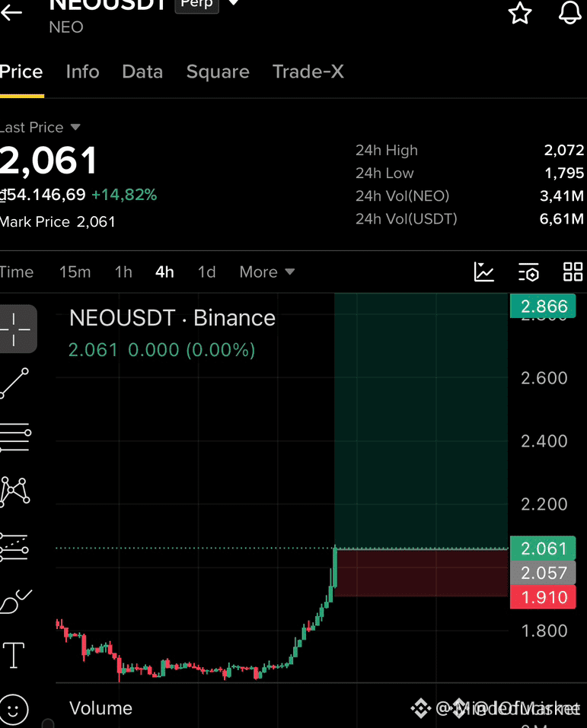Select the 1d interval
Viewport: 587px width, 728px height.
(x=207, y=272)
